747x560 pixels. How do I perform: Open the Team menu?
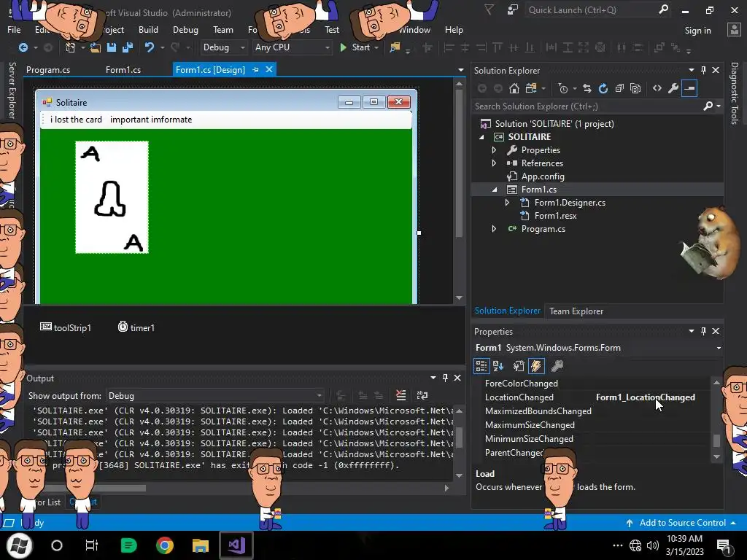[223, 29]
